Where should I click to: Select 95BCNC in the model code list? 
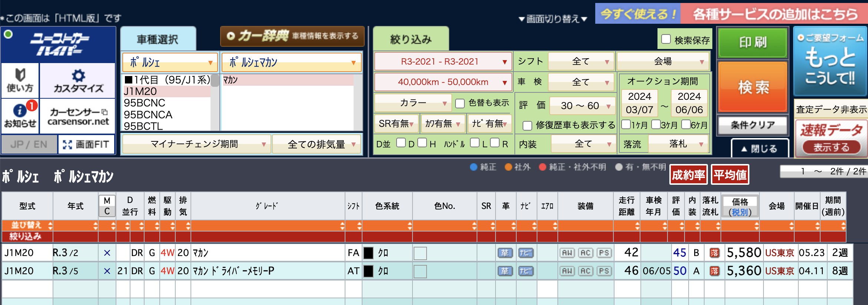click(167, 103)
